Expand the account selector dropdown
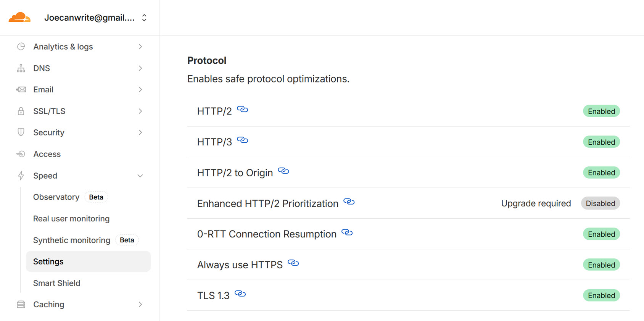Screen dimensions: 644x321 (x=144, y=17)
